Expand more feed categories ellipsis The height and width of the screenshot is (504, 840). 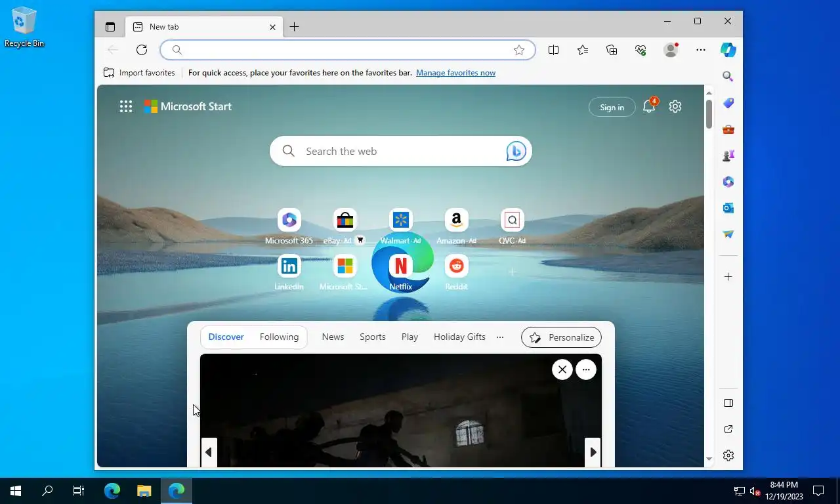click(x=500, y=337)
